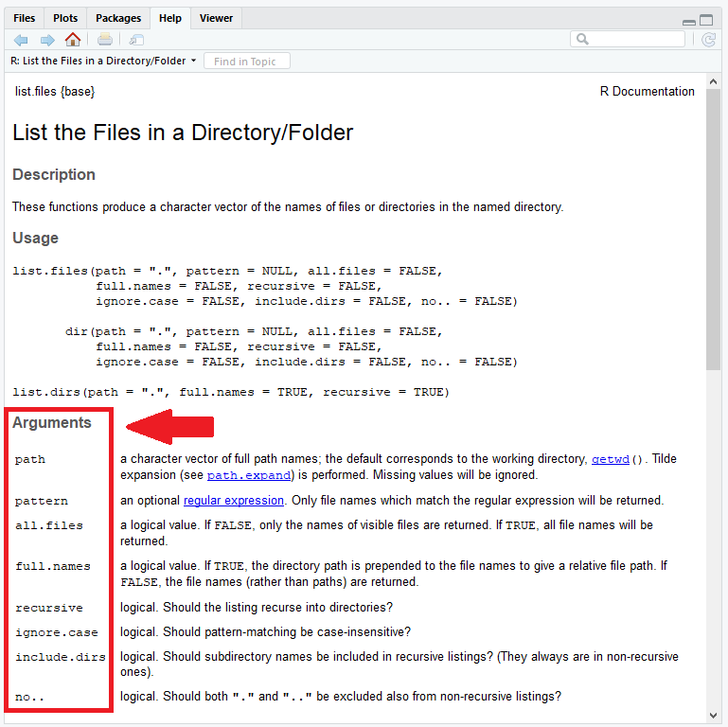Image resolution: width=728 pixels, height=727 pixels.
Task: Click the "R Documentation" header text
Action: (647, 92)
